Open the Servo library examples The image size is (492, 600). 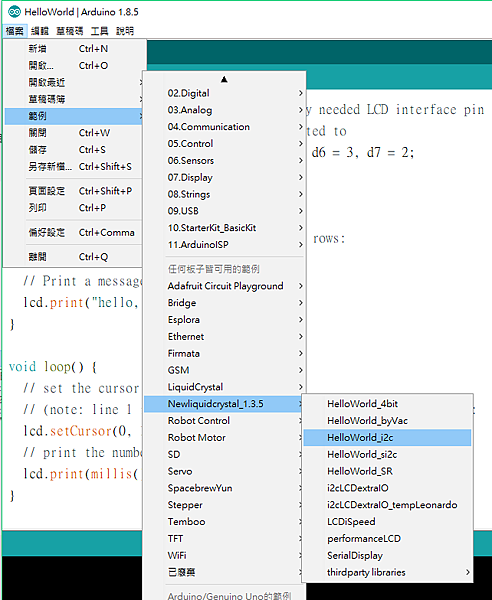[225, 471]
